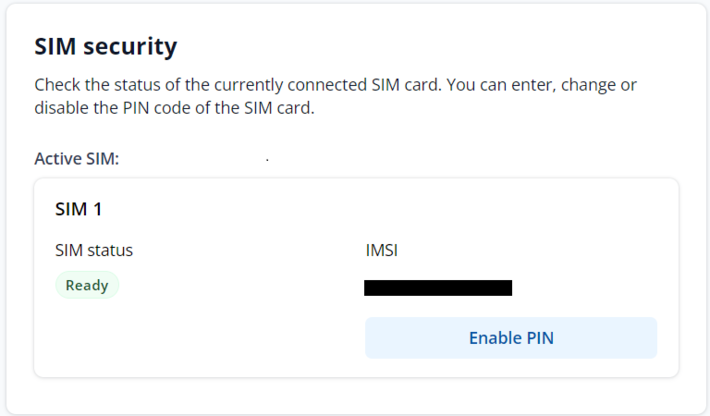710x416 pixels.
Task: Click the IMSI label
Action: [383, 250]
